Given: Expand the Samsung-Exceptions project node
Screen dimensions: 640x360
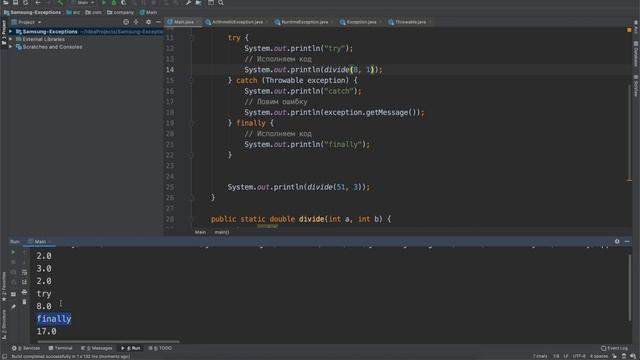Looking at the screenshot, I should click(11, 31).
